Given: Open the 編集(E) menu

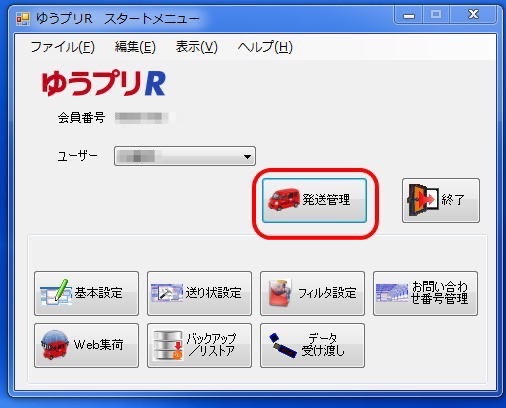Looking at the screenshot, I should [135, 47].
